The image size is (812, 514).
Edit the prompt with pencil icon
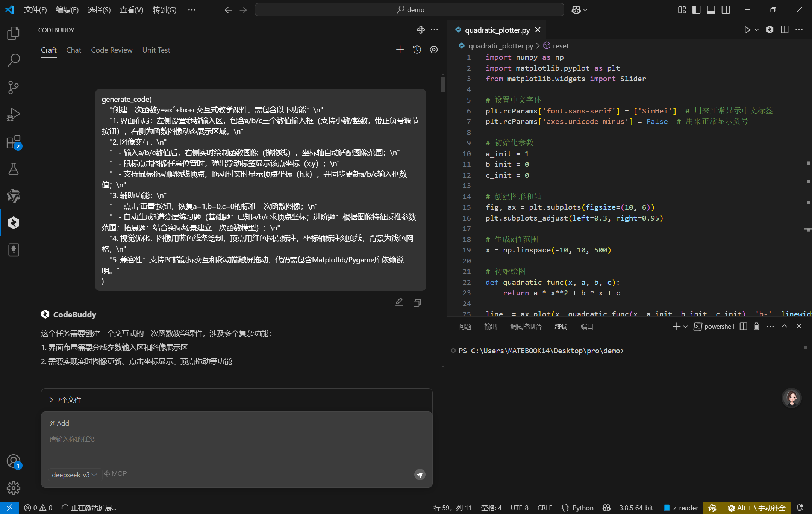(x=399, y=302)
